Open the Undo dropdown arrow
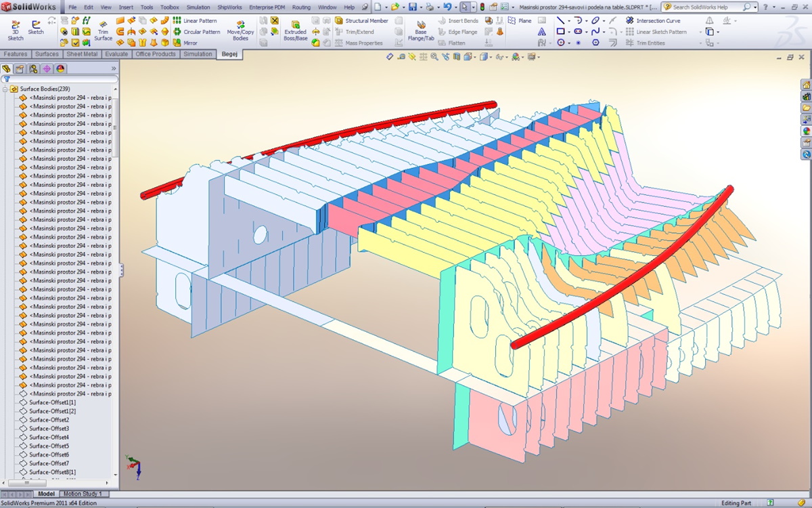 point(455,7)
